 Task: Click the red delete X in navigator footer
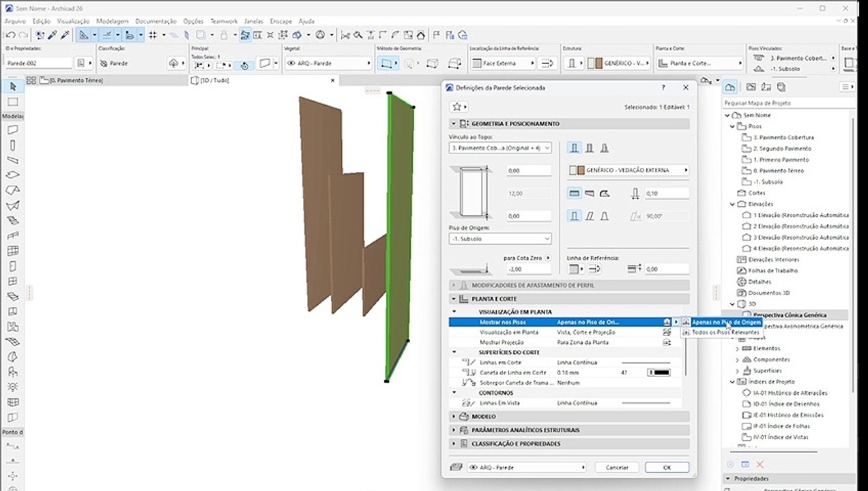tap(759, 464)
